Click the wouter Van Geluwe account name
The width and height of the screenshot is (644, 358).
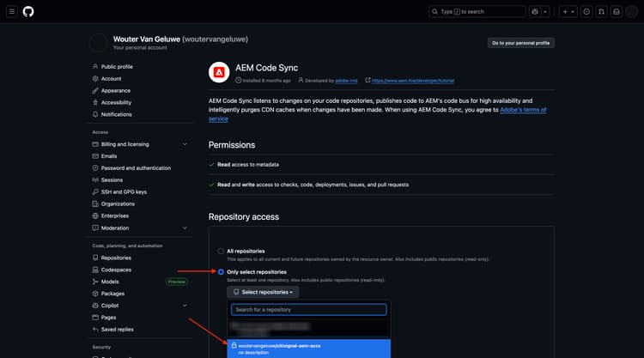[x=147, y=39]
